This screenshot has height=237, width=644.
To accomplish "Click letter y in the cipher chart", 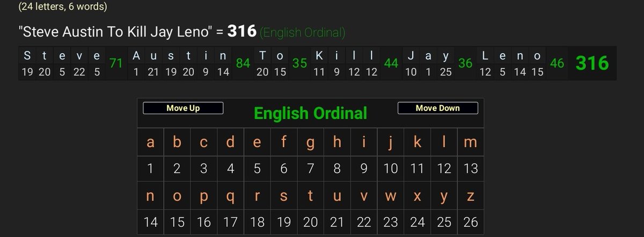I will tap(444, 196).
